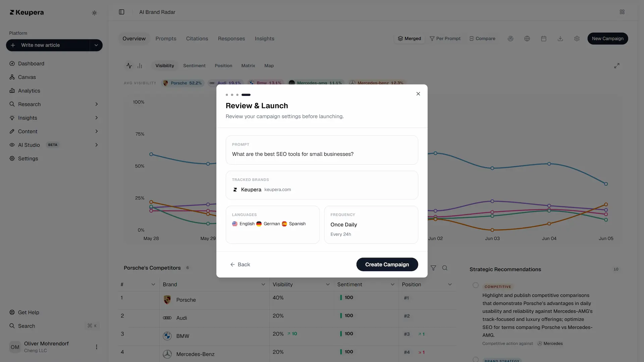Click the Porsche logo in table row
The height and width of the screenshot is (362, 644).
coord(167,300)
